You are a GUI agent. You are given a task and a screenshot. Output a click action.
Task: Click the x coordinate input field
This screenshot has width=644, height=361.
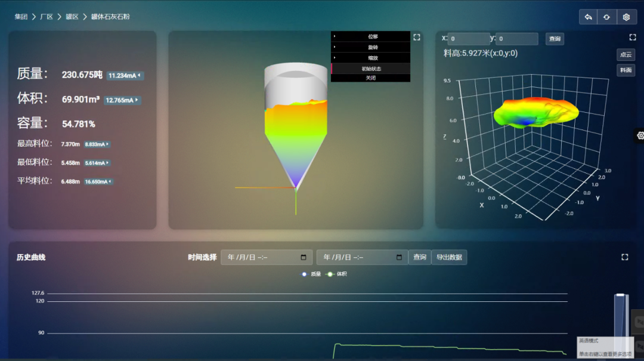click(468, 39)
